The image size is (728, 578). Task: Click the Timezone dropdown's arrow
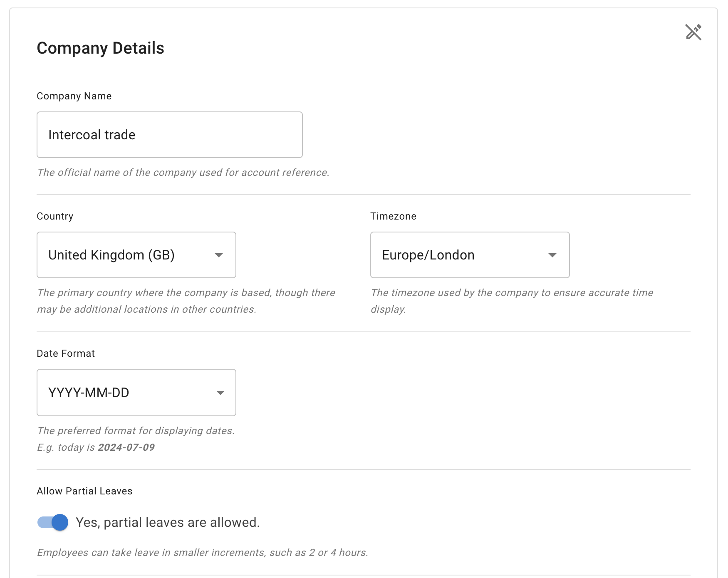pyautogui.click(x=553, y=256)
